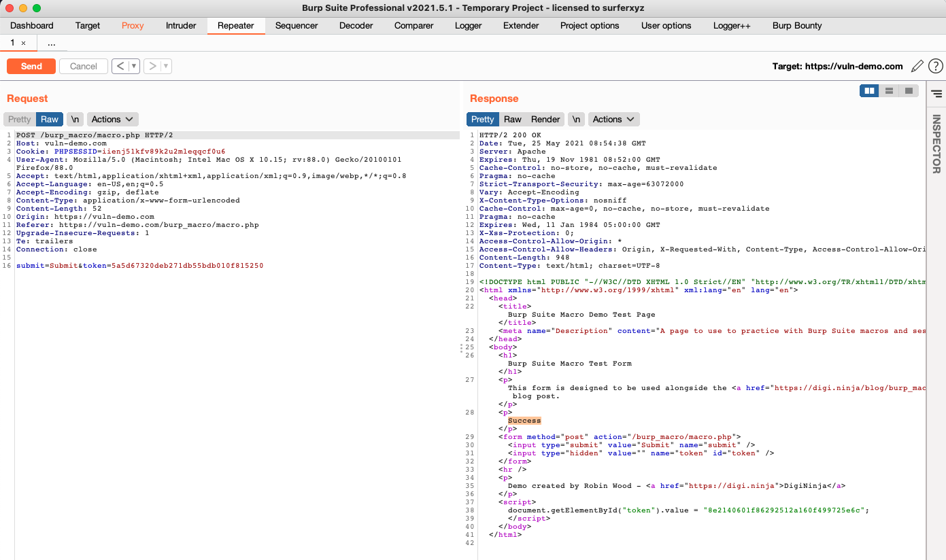Open the Response Actions dropdown
This screenshot has width=946, height=560.
click(x=613, y=119)
